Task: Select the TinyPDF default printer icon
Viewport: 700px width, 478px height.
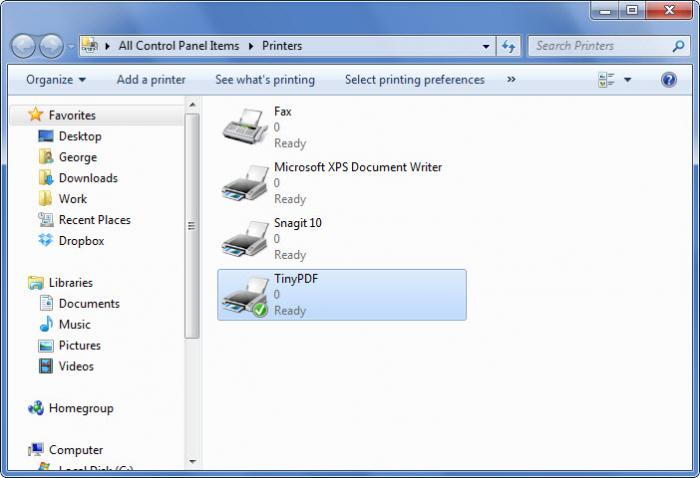Action: pos(245,295)
